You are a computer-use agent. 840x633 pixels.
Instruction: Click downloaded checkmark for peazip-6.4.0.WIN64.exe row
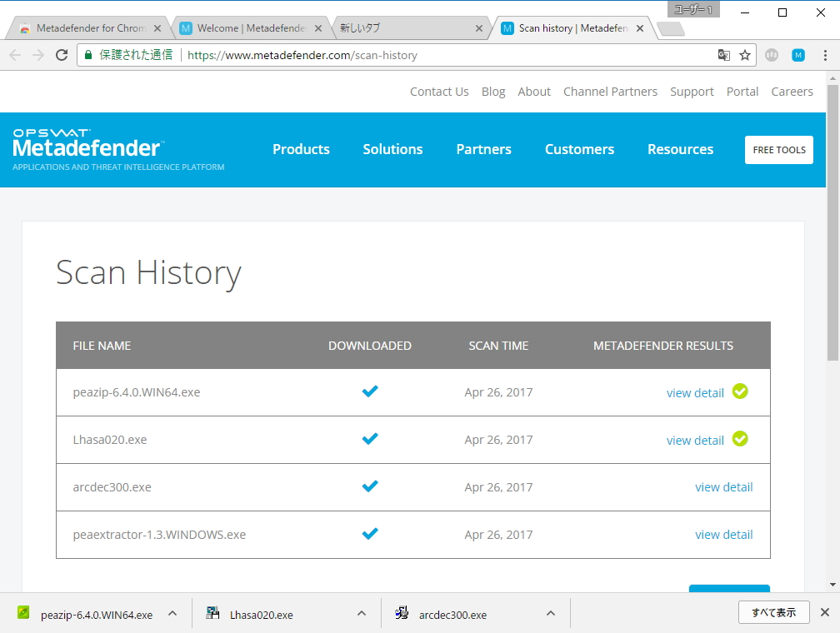tap(370, 391)
